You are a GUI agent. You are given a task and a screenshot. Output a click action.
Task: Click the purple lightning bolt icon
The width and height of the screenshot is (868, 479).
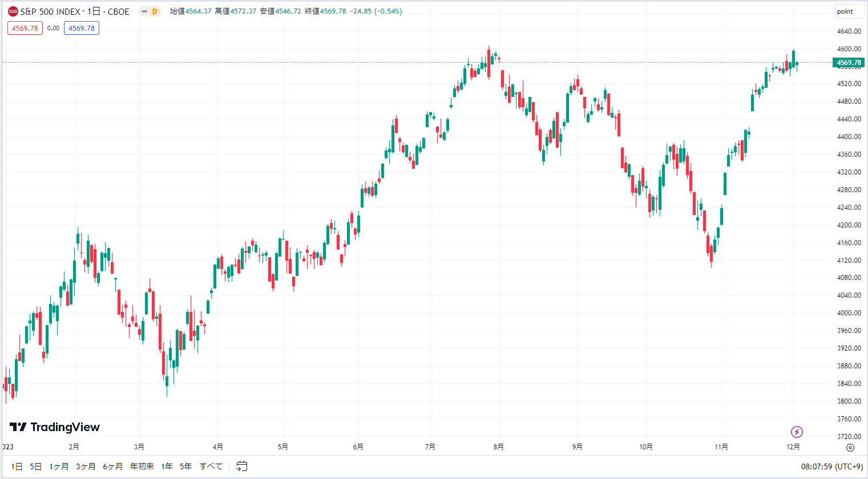point(797,432)
